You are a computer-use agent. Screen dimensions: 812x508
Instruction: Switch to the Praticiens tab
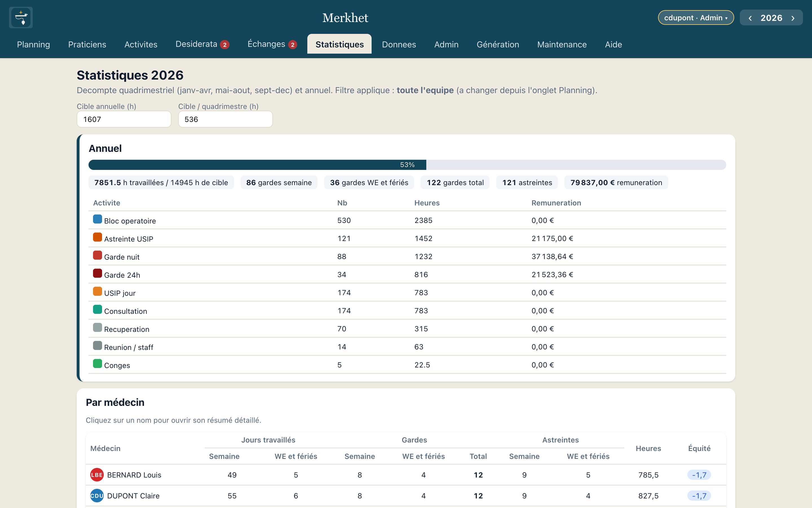click(x=87, y=44)
